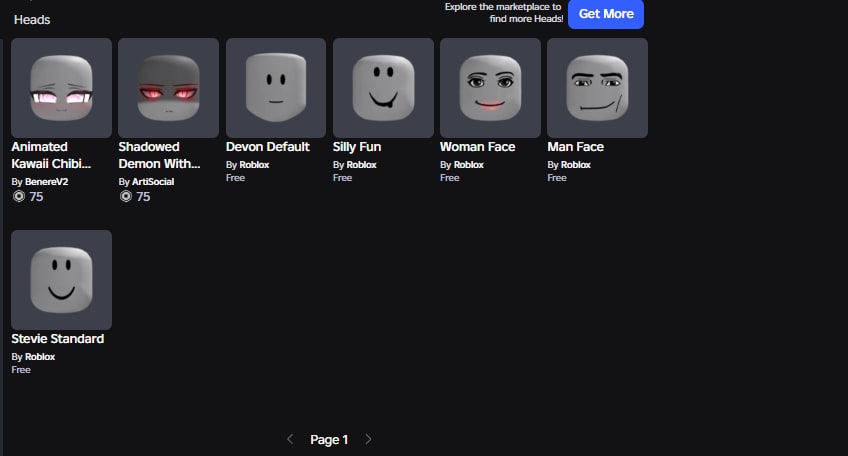Image resolution: width=848 pixels, height=456 pixels.
Task: Go to next page arrow
Action: [x=368, y=439]
